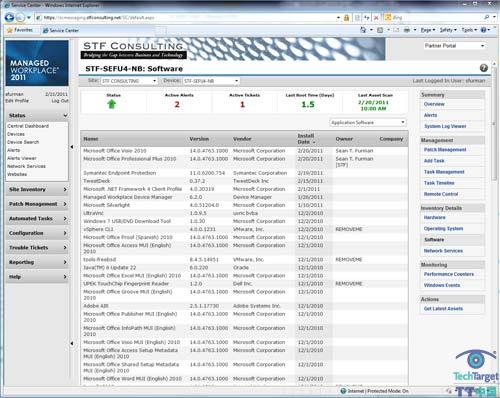
Task: Click the Log Out link
Action: [60, 100]
